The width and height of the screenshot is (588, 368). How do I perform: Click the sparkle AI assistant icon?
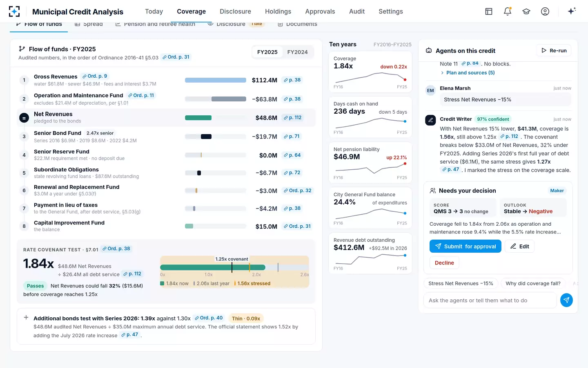[x=572, y=11]
